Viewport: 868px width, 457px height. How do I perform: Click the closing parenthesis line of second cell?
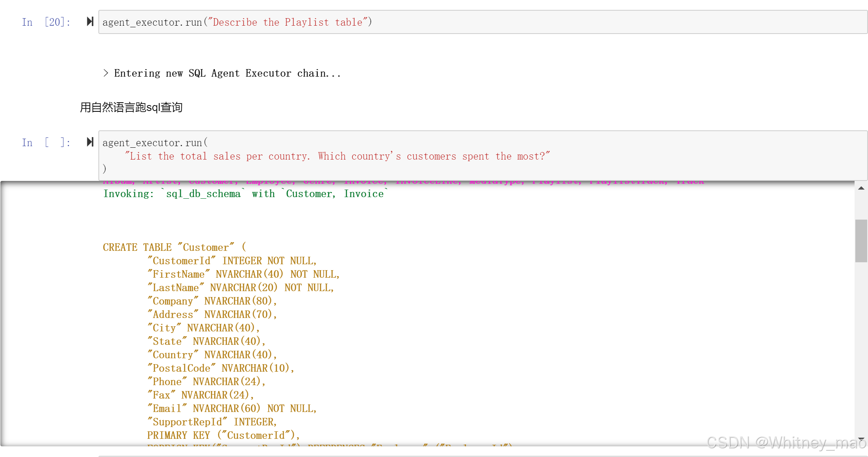point(105,169)
